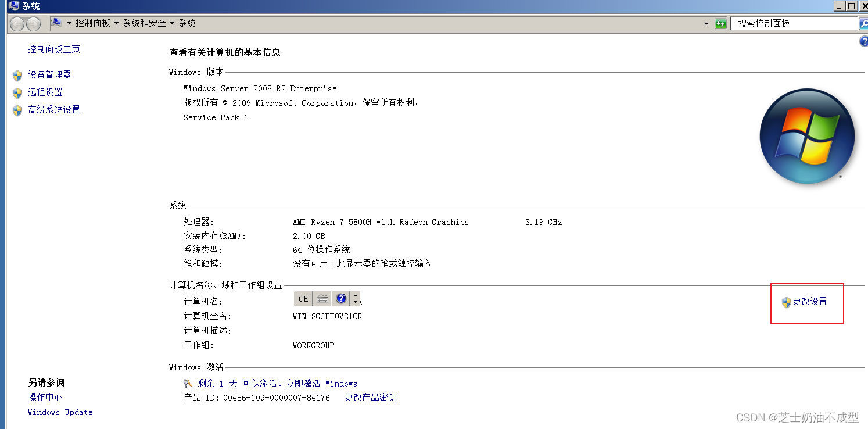Click the keyboard icon in the language bar

pos(322,299)
